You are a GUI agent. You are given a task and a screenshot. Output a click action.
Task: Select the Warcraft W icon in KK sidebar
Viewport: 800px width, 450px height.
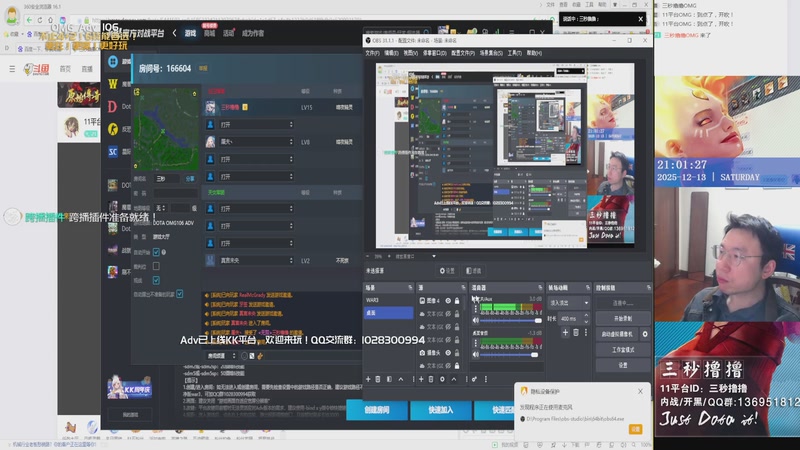113,84
